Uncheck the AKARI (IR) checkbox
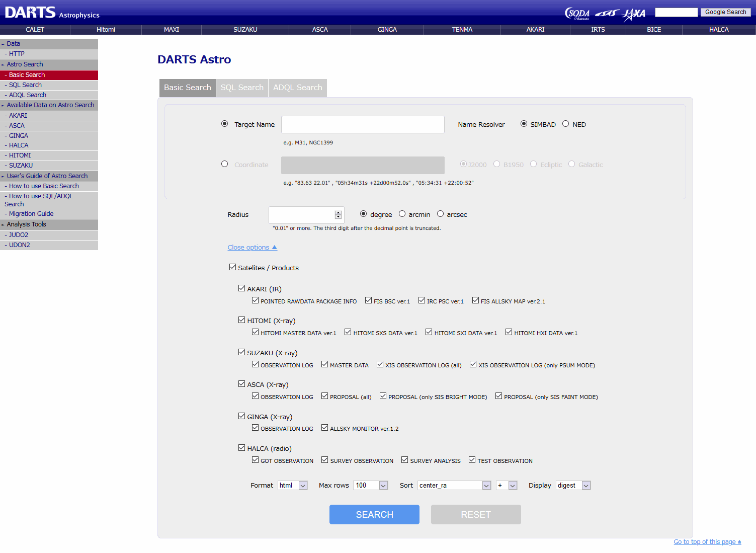Image resolution: width=756 pixels, height=553 pixels. tap(242, 288)
